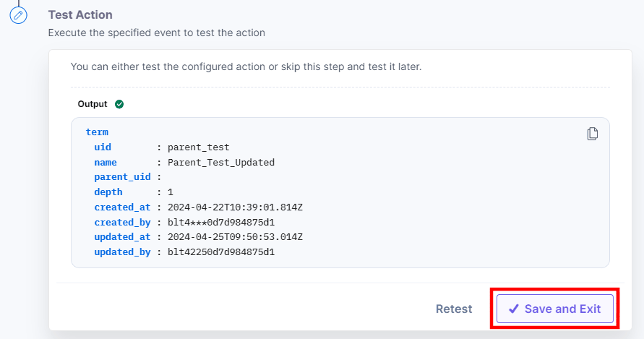Viewport: 644px width, 339px height.
Task: Click the 'name' key in the output
Action: coord(105,162)
